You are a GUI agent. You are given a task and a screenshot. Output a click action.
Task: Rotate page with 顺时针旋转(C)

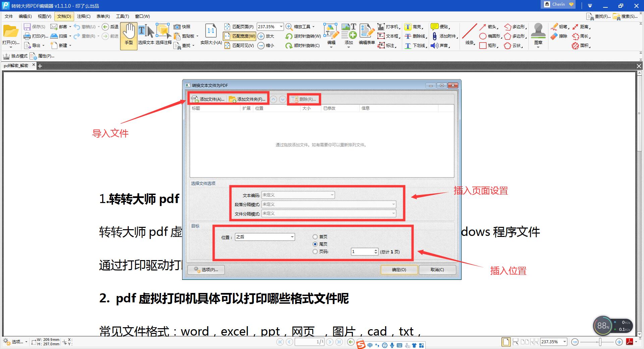[x=302, y=45]
